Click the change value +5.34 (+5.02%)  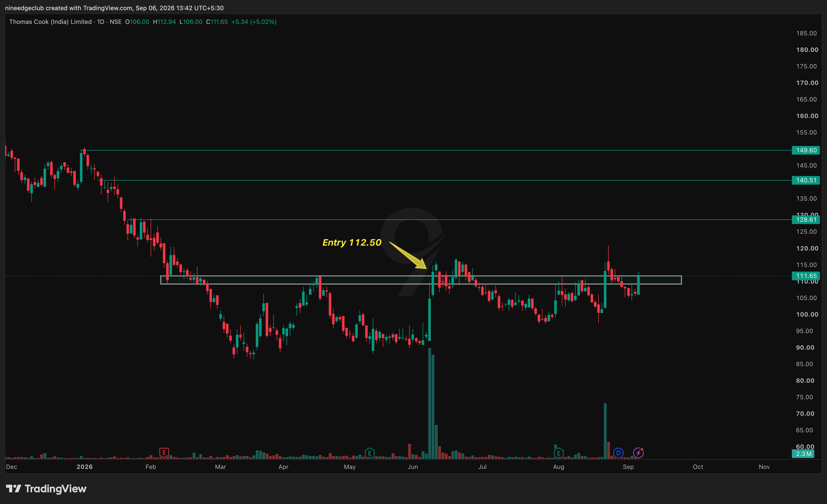point(254,22)
